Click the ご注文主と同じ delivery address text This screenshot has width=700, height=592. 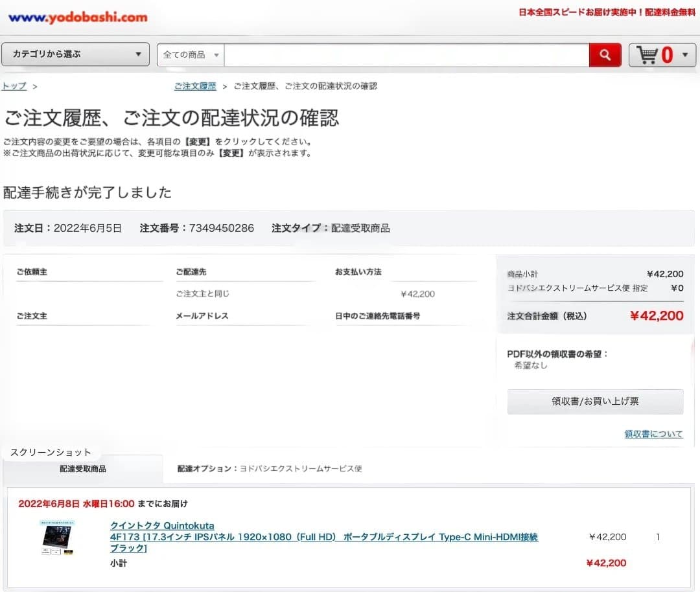(x=203, y=293)
